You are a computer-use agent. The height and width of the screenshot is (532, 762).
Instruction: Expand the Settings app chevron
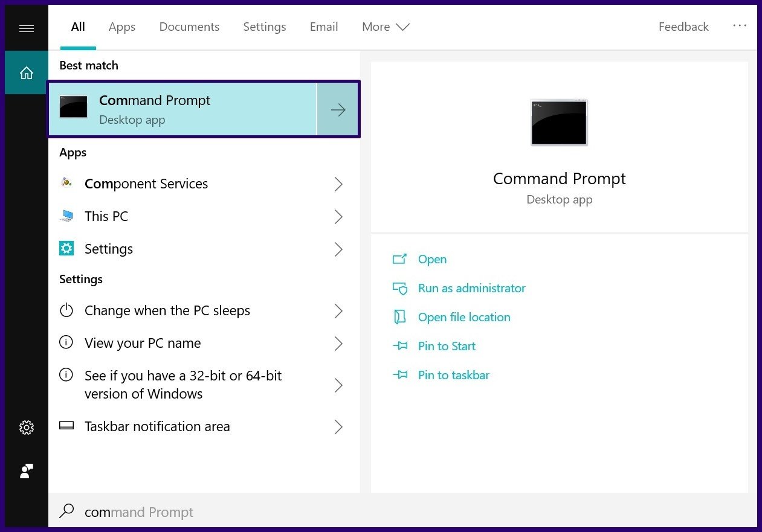pyautogui.click(x=338, y=249)
